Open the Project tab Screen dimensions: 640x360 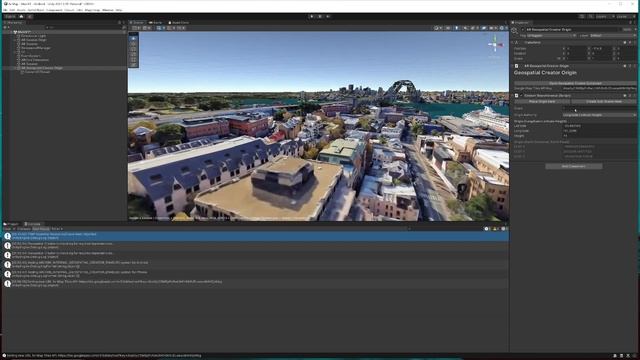click(x=11, y=224)
